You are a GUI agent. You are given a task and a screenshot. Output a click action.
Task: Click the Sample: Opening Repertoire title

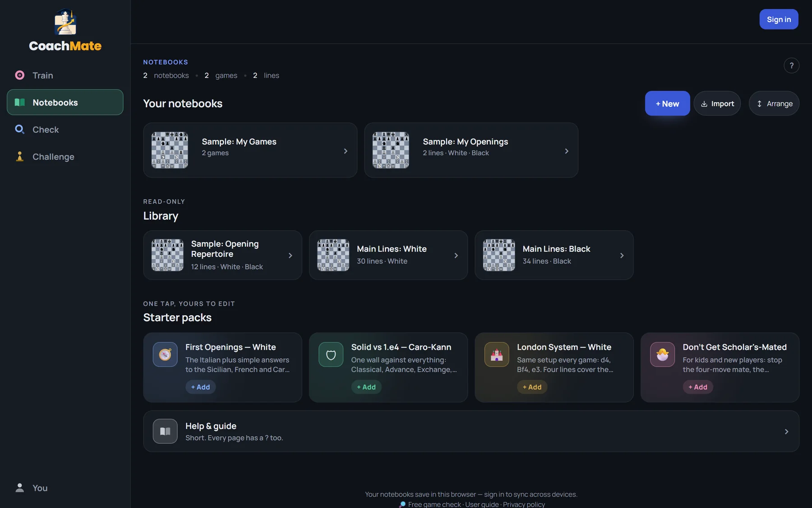pyautogui.click(x=225, y=249)
